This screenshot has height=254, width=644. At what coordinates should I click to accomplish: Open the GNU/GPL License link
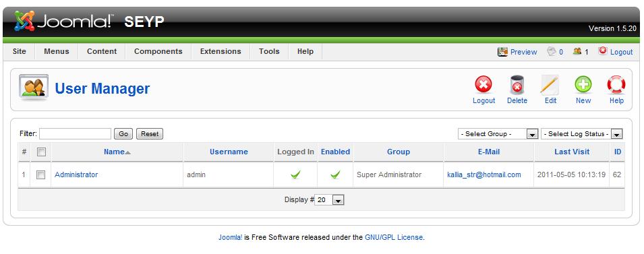394,237
